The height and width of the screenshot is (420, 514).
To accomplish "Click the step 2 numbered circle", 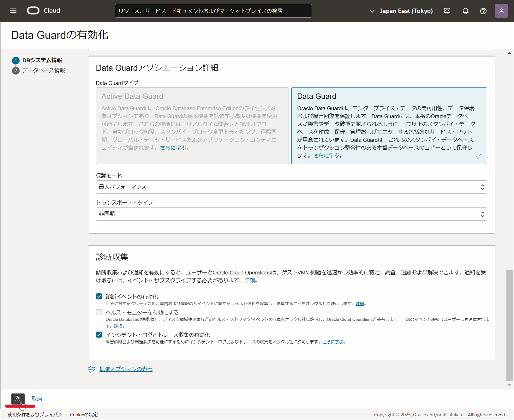I will pyautogui.click(x=15, y=71).
